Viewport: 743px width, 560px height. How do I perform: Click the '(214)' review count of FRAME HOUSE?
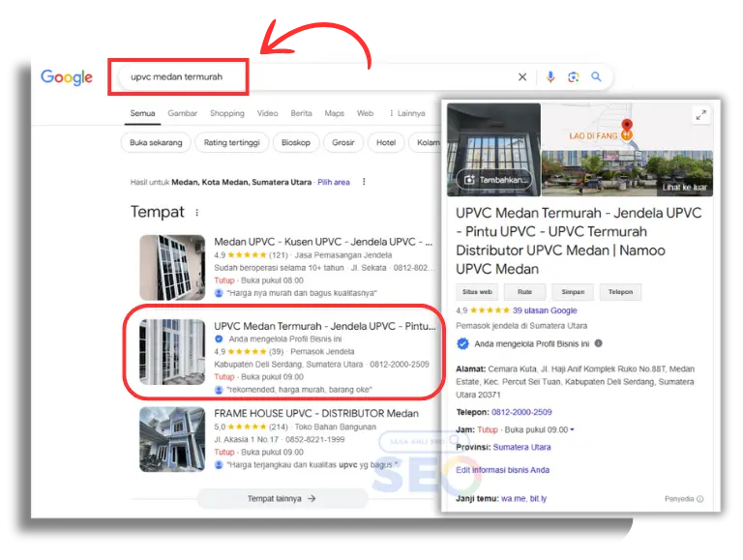(x=279, y=427)
